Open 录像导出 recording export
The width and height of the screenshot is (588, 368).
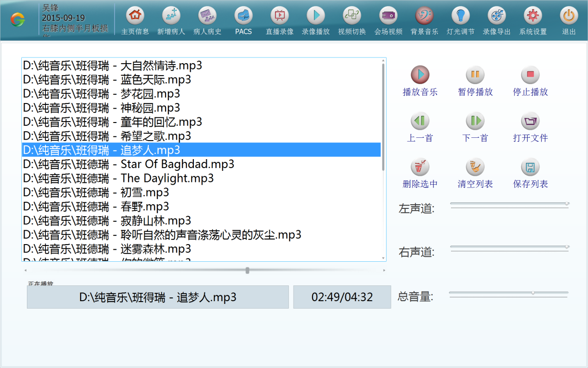pyautogui.click(x=497, y=15)
